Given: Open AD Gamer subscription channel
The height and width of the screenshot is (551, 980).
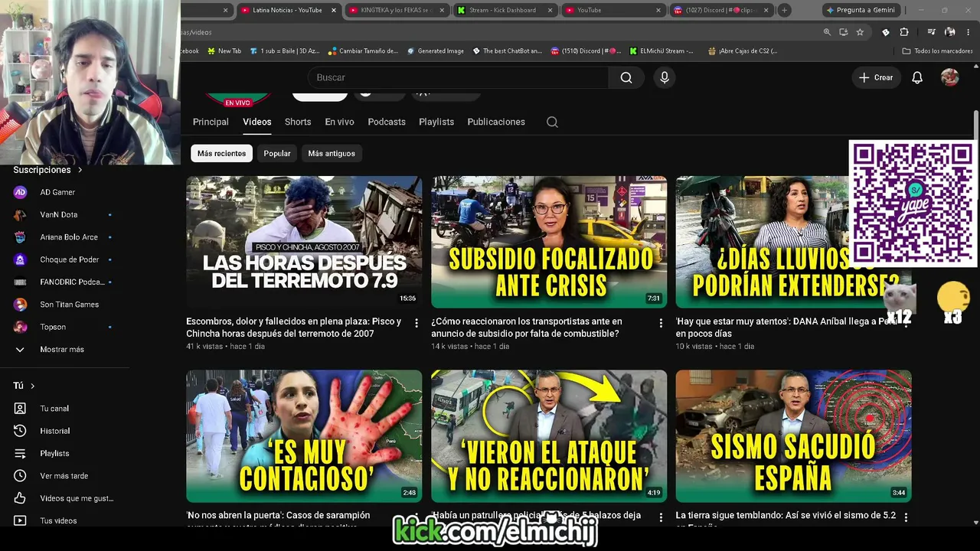Looking at the screenshot, I should click(x=57, y=192).
